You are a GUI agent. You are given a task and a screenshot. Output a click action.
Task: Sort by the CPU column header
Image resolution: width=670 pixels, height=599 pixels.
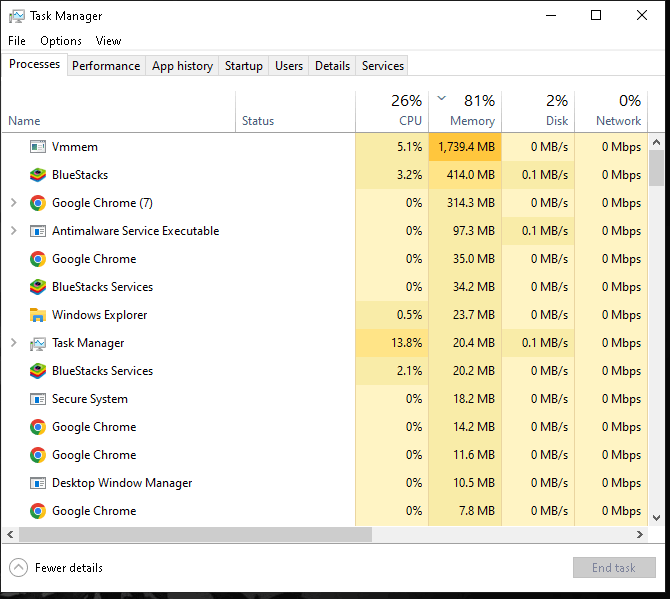click(392, 112)
